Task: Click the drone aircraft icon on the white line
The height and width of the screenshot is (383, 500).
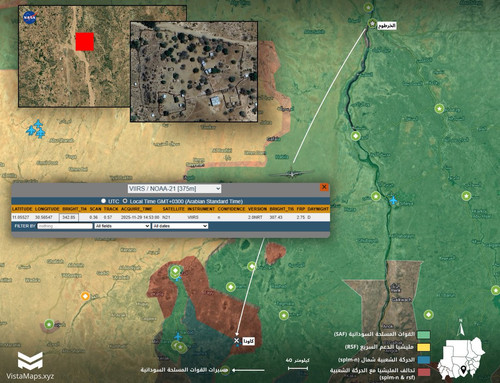Action: point(292,173)
